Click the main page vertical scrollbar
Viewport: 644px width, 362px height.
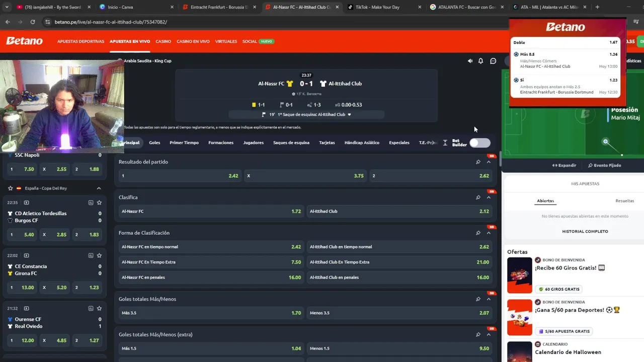[x=500, y=160]
